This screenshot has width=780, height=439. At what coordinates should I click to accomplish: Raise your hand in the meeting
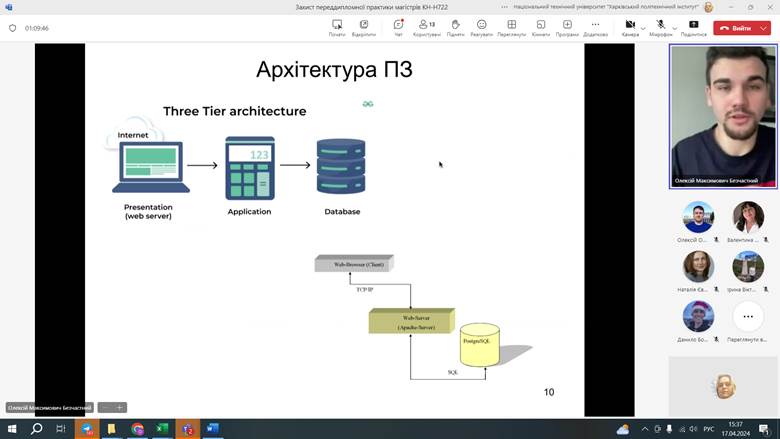[455, 27]
